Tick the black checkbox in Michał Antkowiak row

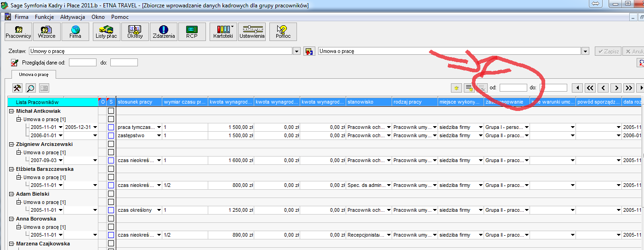pos(111,111)
